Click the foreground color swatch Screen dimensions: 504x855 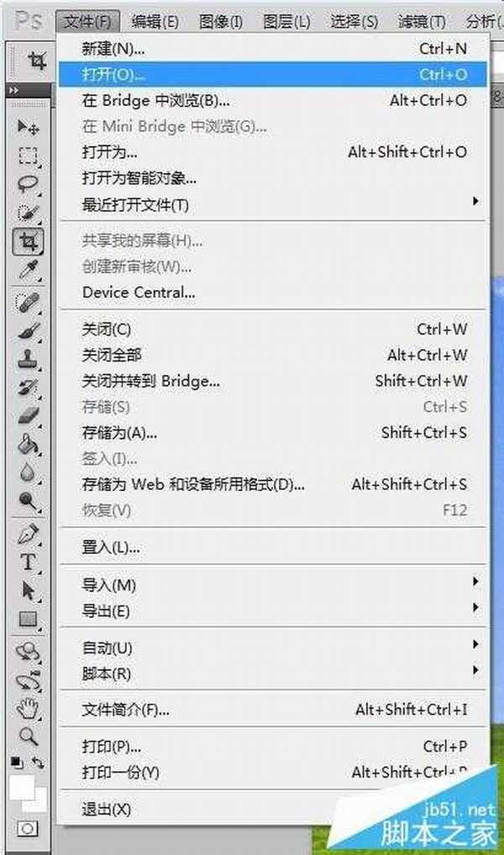[x=23, y=787]
